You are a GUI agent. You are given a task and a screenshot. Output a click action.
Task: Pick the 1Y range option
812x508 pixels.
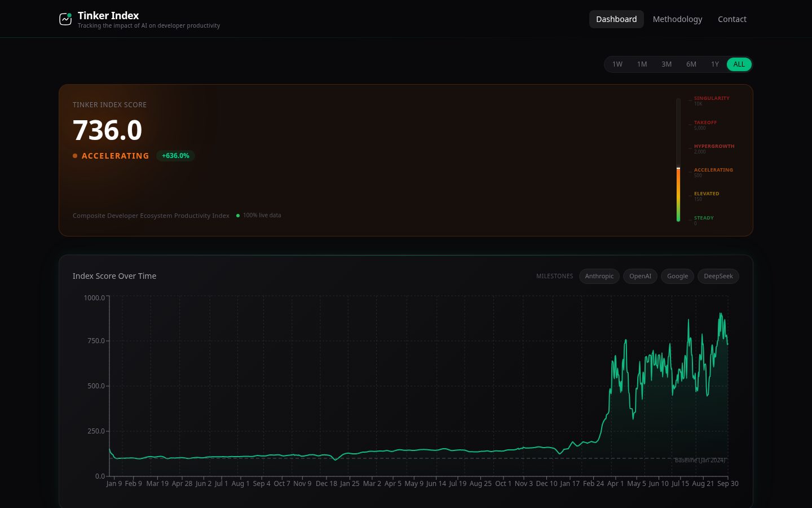coord(715,64)
